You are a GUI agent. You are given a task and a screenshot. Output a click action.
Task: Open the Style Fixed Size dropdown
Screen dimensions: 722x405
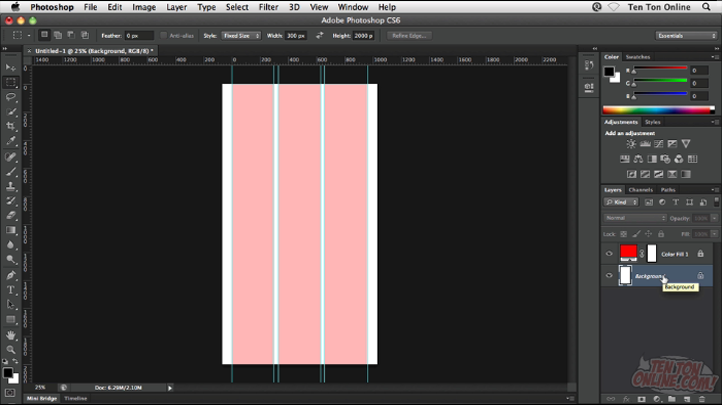tap(241, 35)
